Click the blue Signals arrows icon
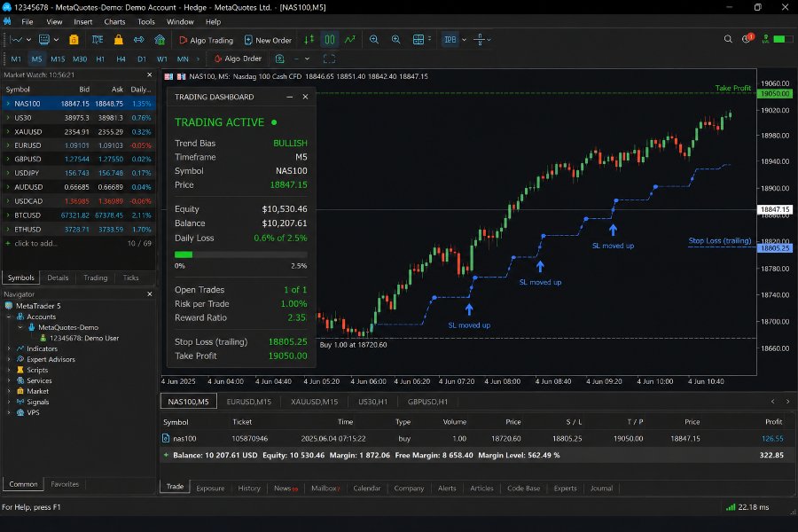The width and height of the screenshot is (798, 532). click(139, 40)
